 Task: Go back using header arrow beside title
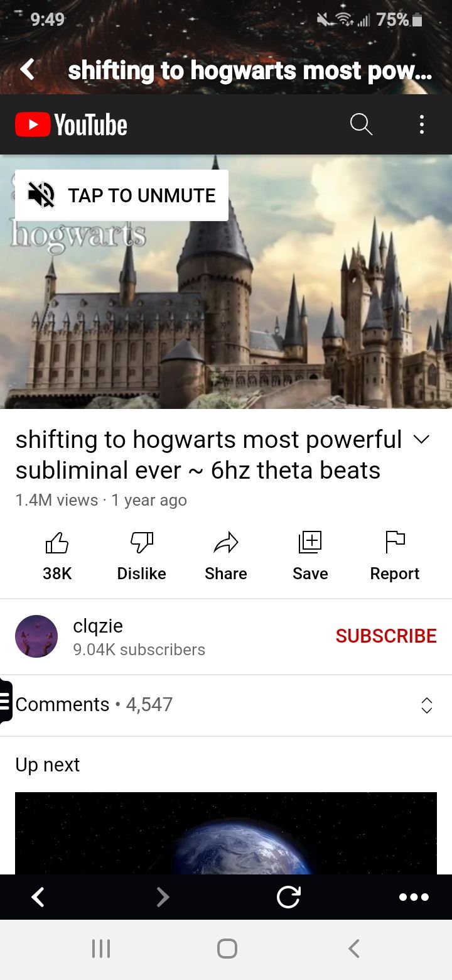point(28,70)
